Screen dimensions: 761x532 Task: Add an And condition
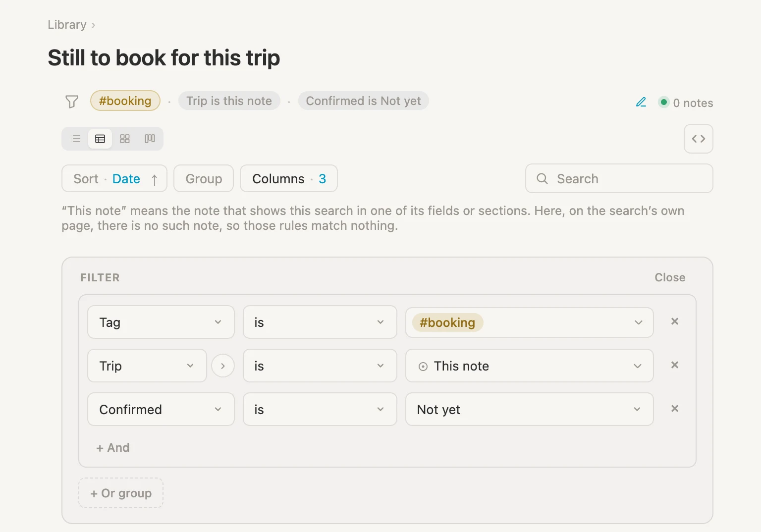113,448
